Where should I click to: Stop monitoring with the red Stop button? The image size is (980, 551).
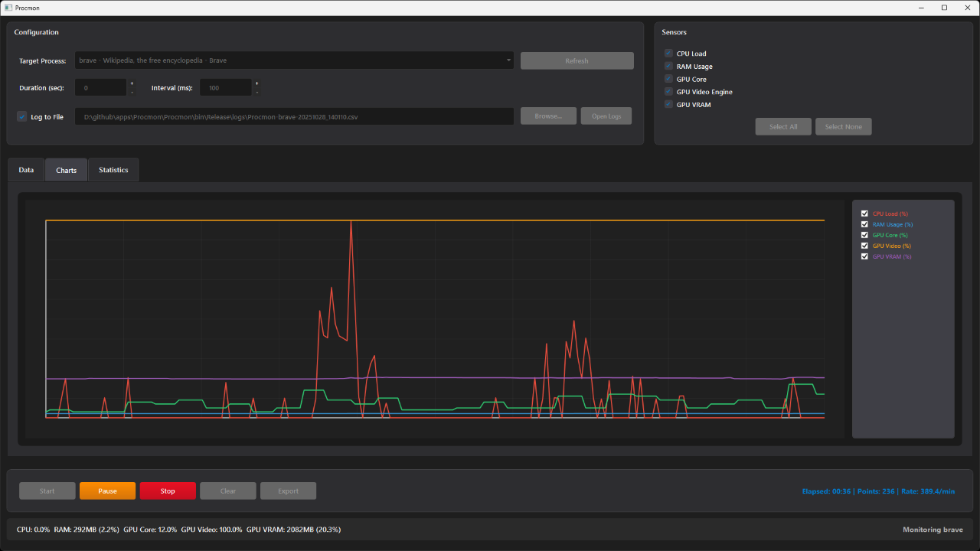pos(168,491)
